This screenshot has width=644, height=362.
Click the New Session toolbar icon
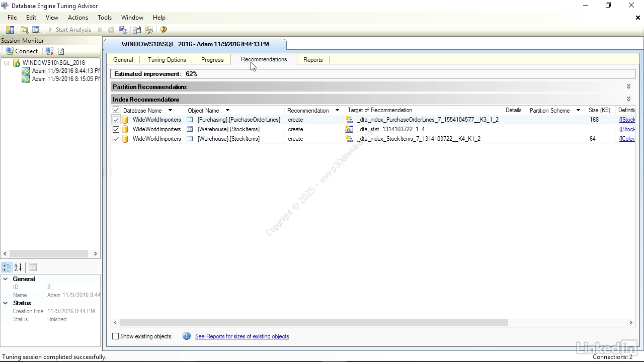10,30
